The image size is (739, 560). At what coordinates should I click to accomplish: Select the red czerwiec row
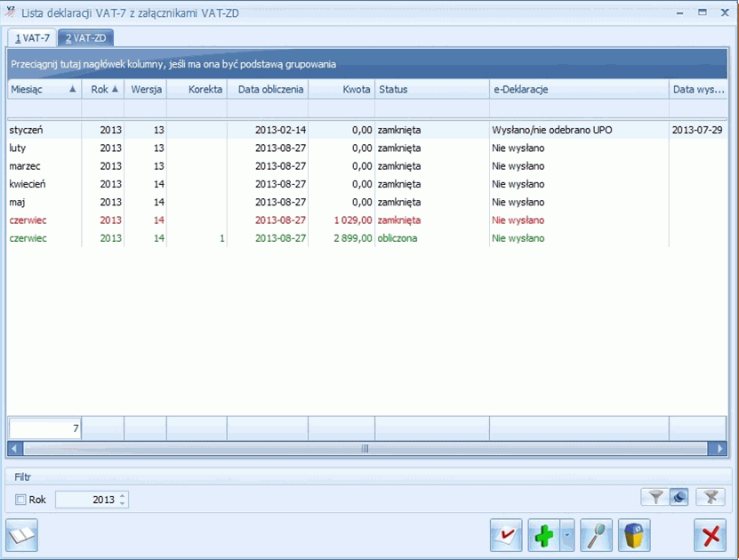pos(367,220)
